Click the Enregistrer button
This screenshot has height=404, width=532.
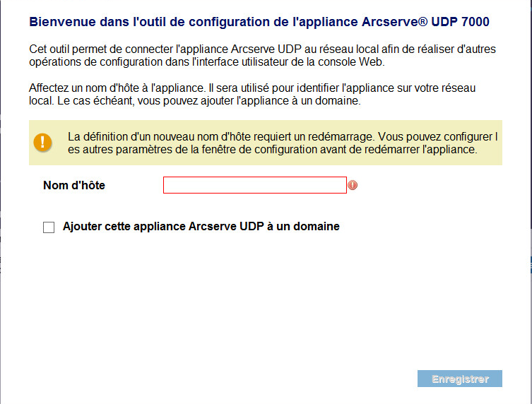460,379
